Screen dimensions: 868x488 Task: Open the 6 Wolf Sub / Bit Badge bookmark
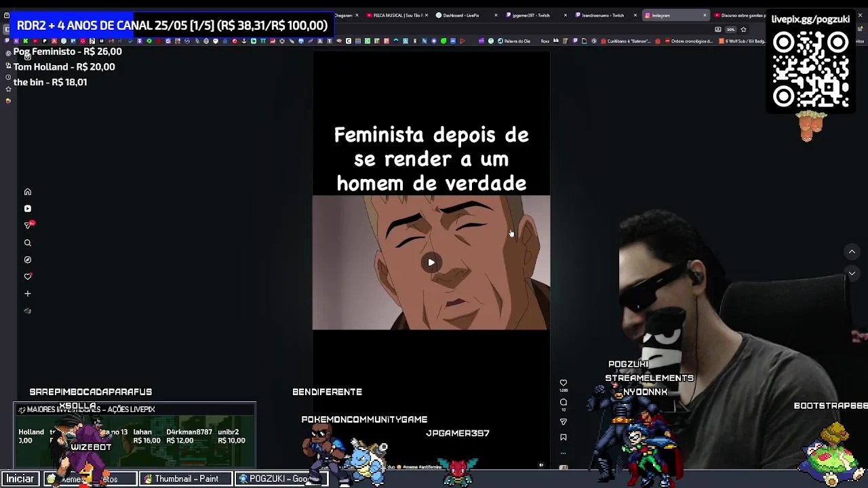point(742,41)
